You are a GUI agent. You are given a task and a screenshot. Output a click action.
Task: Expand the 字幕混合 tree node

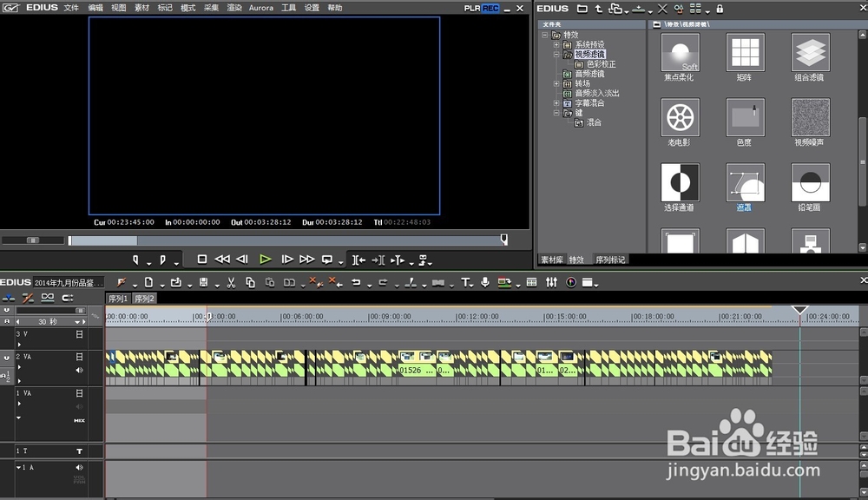pyautogui.click(x=556, y=103)
